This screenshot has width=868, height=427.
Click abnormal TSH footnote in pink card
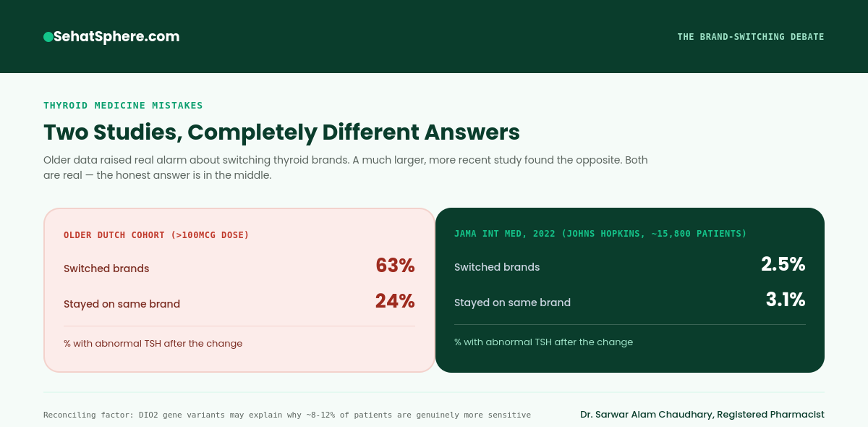coord(153,344)
